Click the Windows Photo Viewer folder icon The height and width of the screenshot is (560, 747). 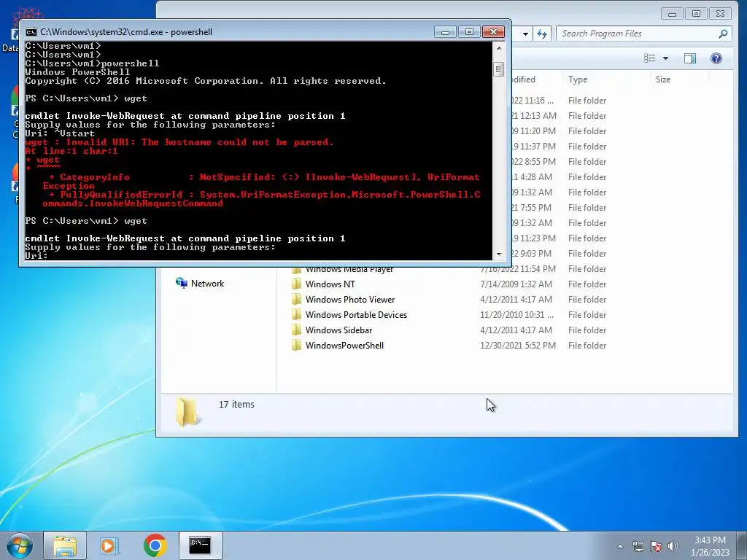click(x=296, y=300)
